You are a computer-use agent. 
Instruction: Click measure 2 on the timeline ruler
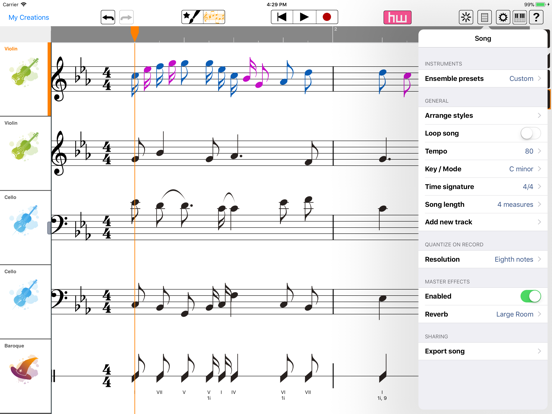point(335,30)
